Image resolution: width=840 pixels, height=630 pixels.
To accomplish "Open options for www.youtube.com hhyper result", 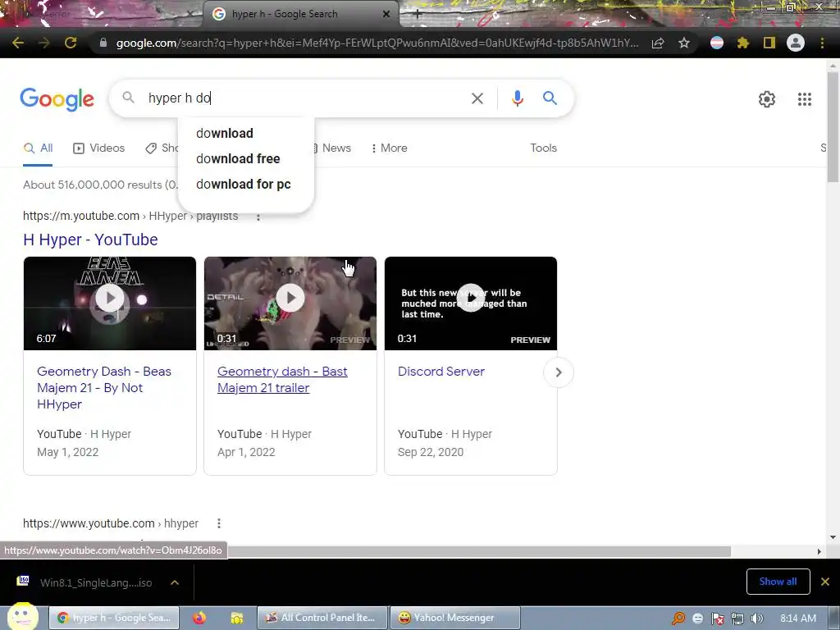I will 218,523.
